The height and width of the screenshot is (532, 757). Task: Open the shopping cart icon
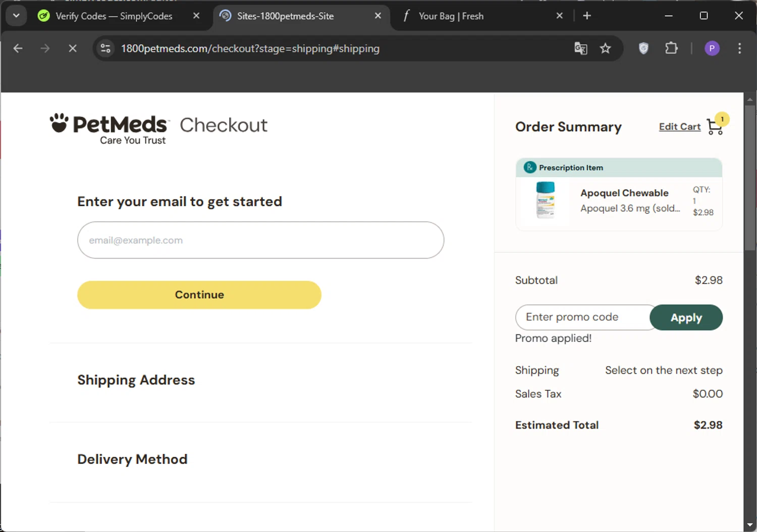pyautogui.click(x=715, y=127)
